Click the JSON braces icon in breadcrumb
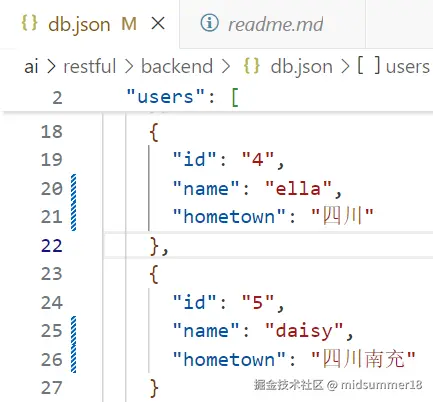This screenshot has width=433, height=402. [x=252, y=65]
